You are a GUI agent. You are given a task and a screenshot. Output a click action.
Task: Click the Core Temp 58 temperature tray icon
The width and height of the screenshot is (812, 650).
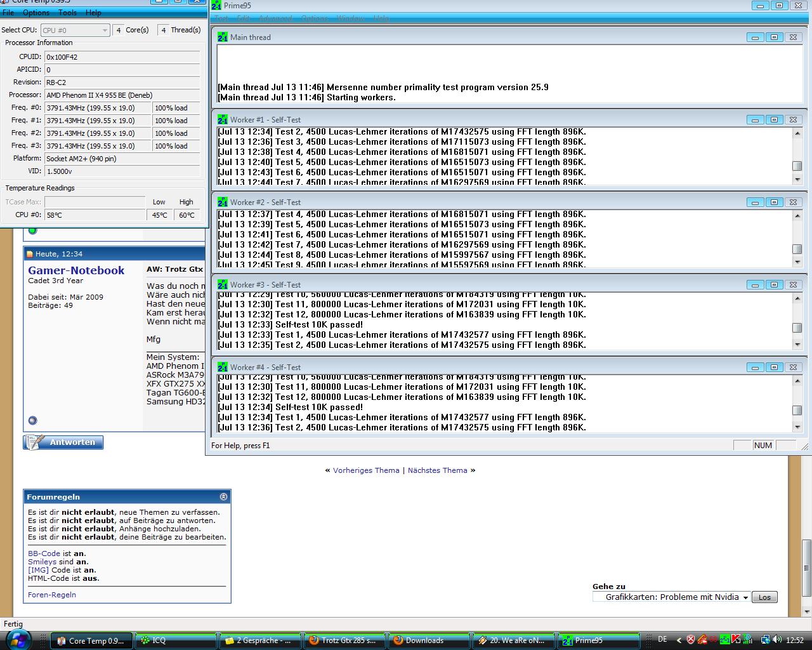tap(713, 640)
